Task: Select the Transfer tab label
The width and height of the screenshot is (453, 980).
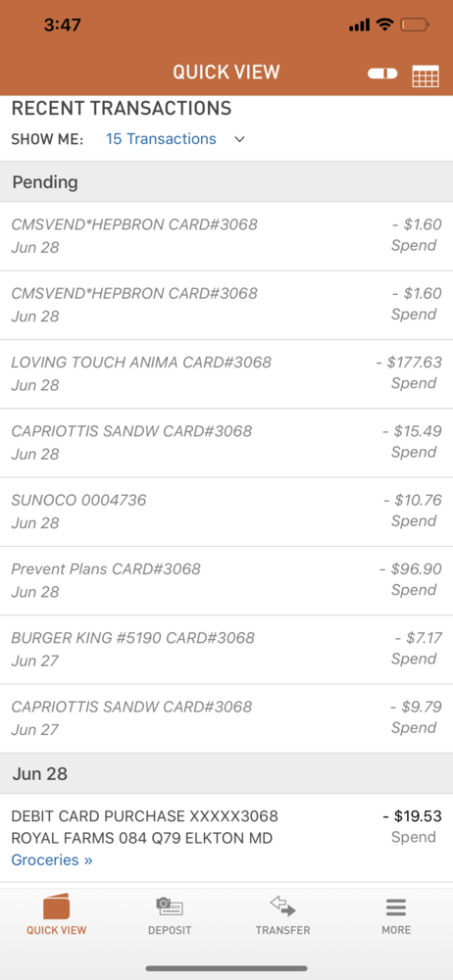Action: pyautogui.click(x=282, y=930)
